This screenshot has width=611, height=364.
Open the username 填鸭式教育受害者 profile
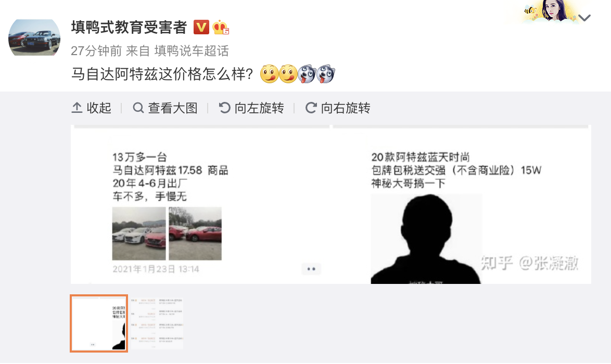click(129, 27)
